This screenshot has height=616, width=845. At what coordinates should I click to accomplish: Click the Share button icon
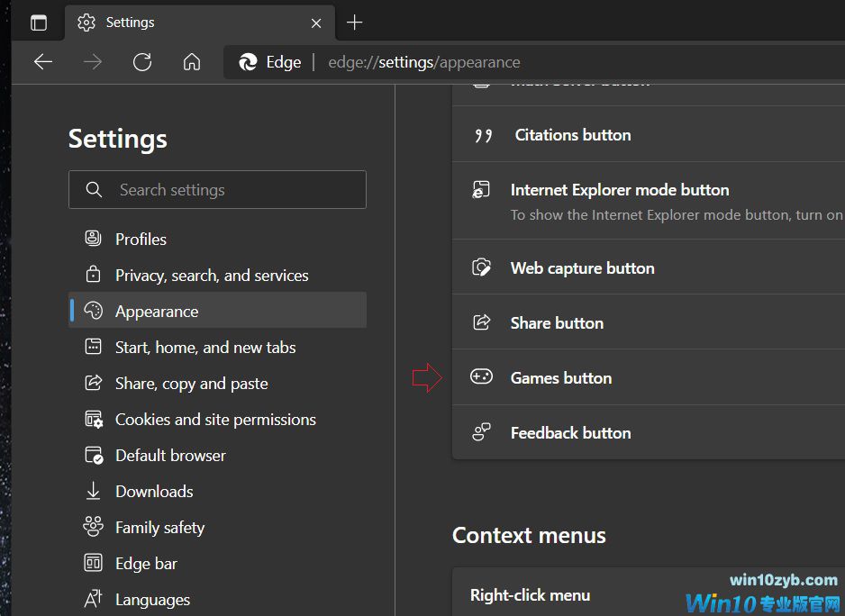pyautogui.click(x=482, y=322)
